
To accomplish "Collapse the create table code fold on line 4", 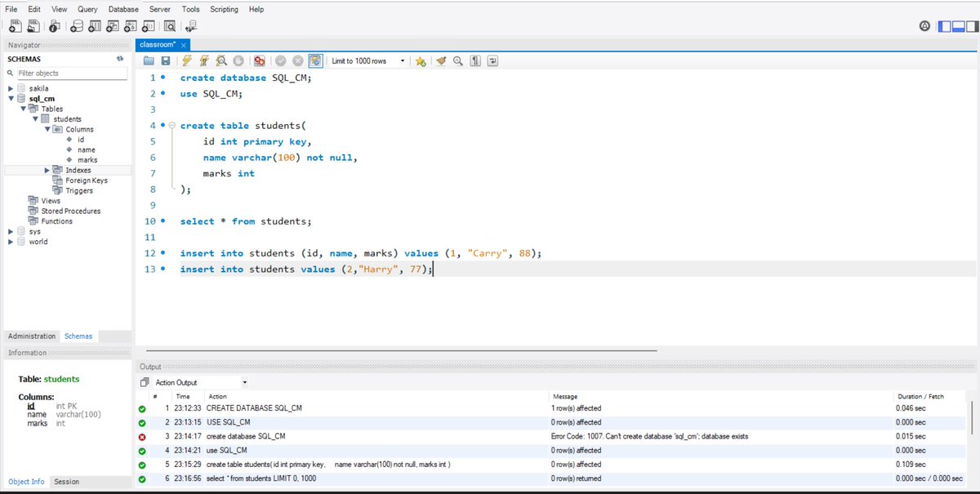I will pyautogui.click(x=171, y=126).
